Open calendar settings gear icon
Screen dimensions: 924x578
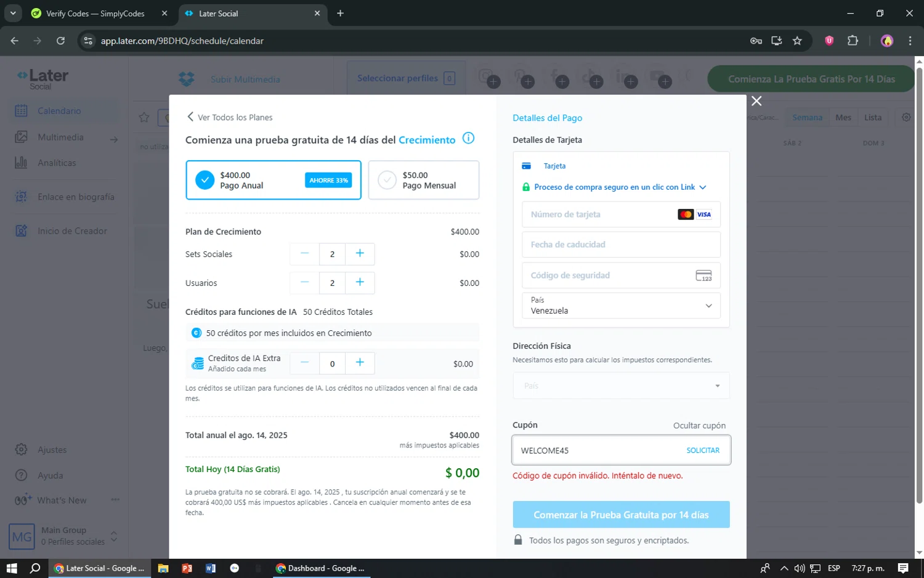point(906,117)
